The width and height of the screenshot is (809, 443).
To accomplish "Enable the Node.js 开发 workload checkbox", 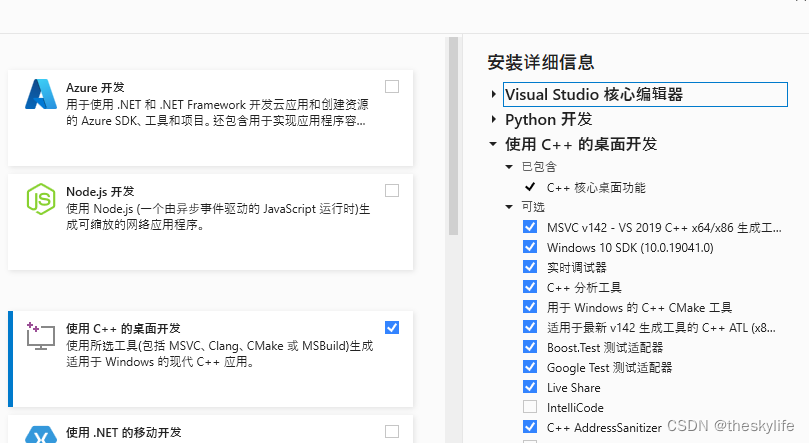I will click(x=392, y=191).
